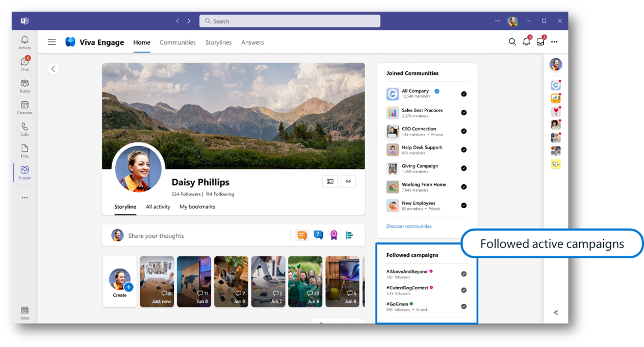
Task: Click Discover communities link
Action: coord(409,226)
